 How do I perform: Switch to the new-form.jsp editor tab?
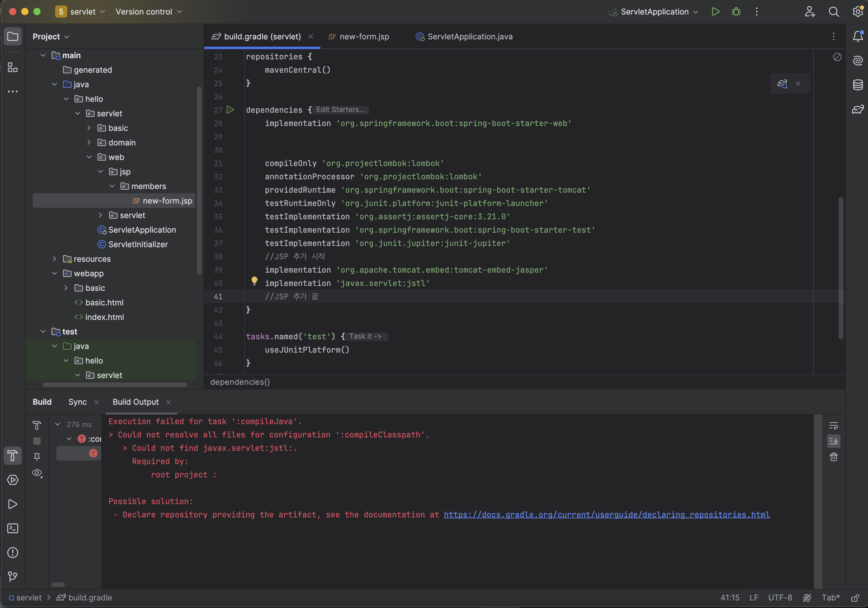pyautogui.click(x=359, y=37)
